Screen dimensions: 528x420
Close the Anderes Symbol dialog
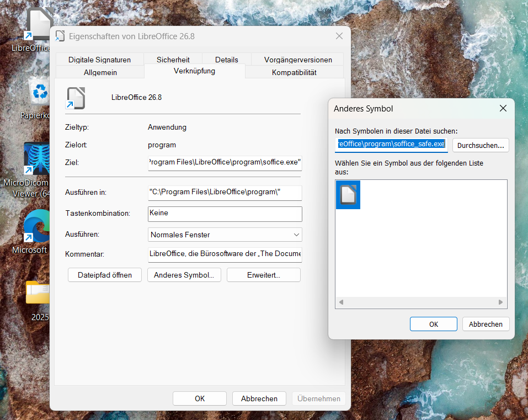tap(503, 108)
